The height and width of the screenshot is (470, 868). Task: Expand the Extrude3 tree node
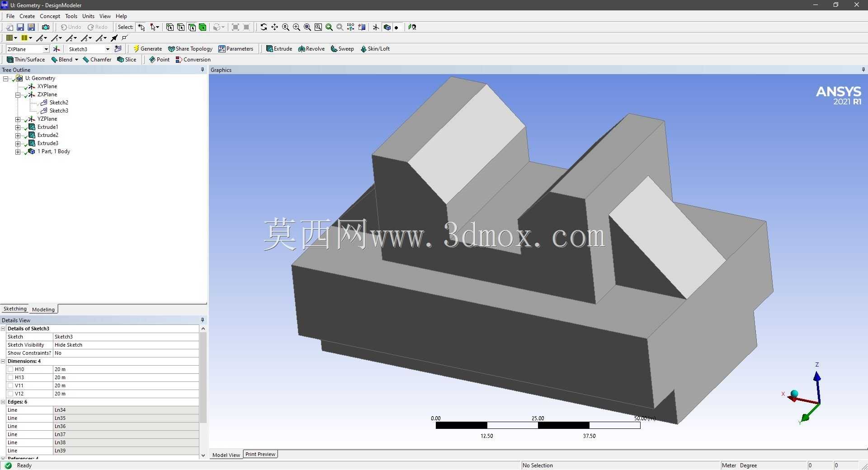click(x=18, y=144)
